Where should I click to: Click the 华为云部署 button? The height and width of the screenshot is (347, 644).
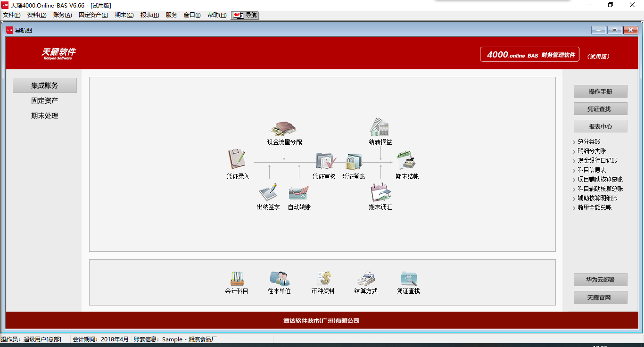(x=601, y=280)
